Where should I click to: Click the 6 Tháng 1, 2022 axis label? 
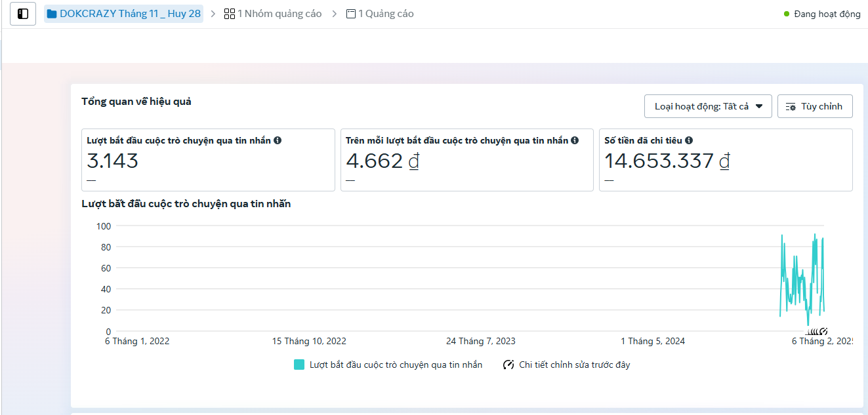click(x=138, y=341)
